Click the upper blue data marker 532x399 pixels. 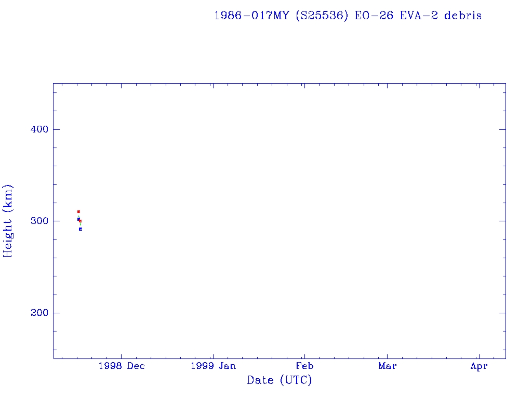pos(78,219)
